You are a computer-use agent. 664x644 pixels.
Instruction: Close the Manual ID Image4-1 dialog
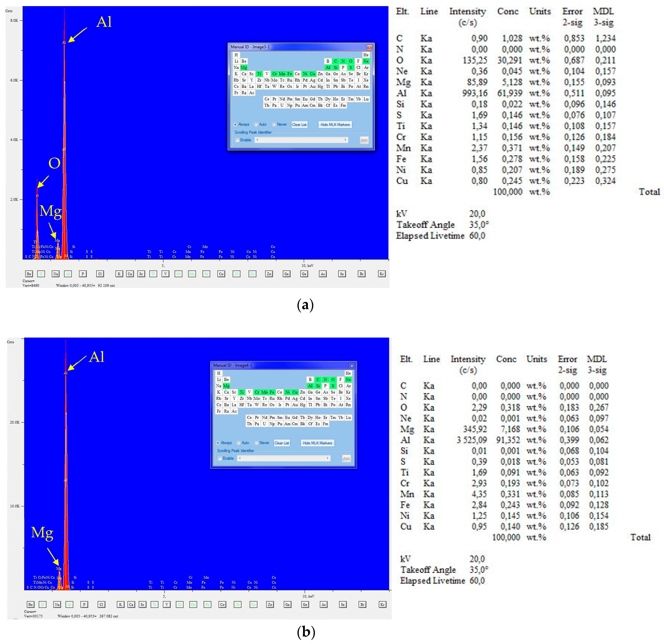point(352,366)
